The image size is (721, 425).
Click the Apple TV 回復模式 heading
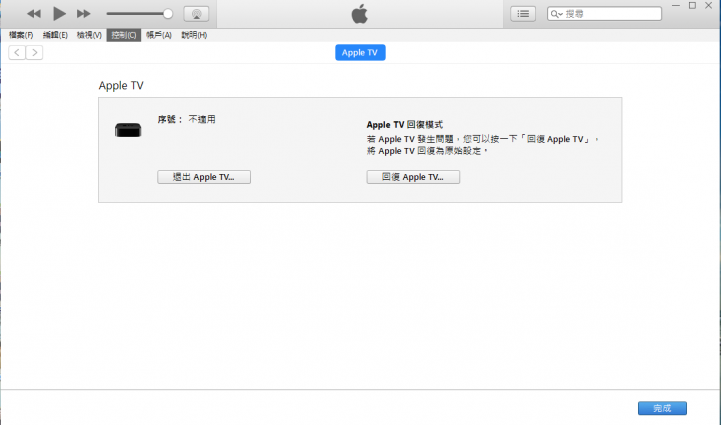click(405, 125)
